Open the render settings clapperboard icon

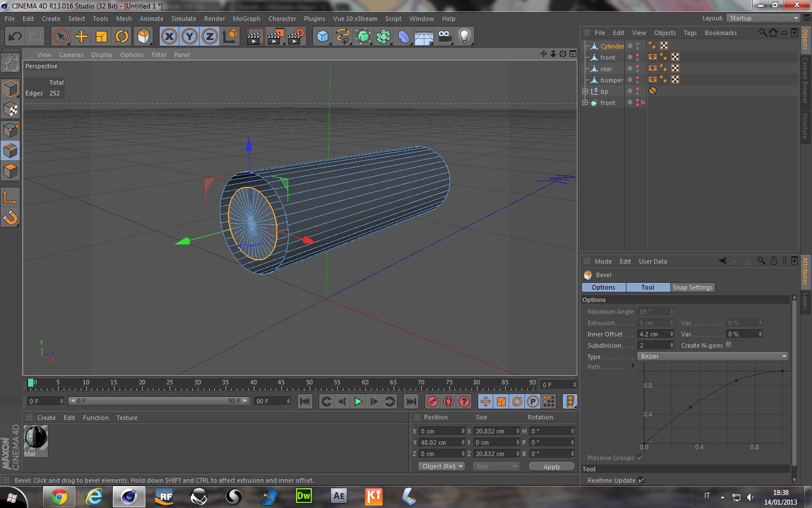coord(295,37)
